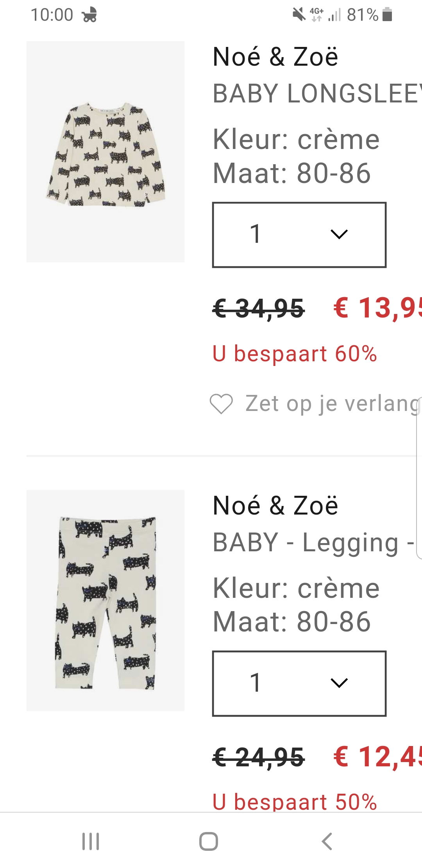Screen dimensions: 422x868
Task: Tap the wishlist heart icon
Action: pos(221,404)
